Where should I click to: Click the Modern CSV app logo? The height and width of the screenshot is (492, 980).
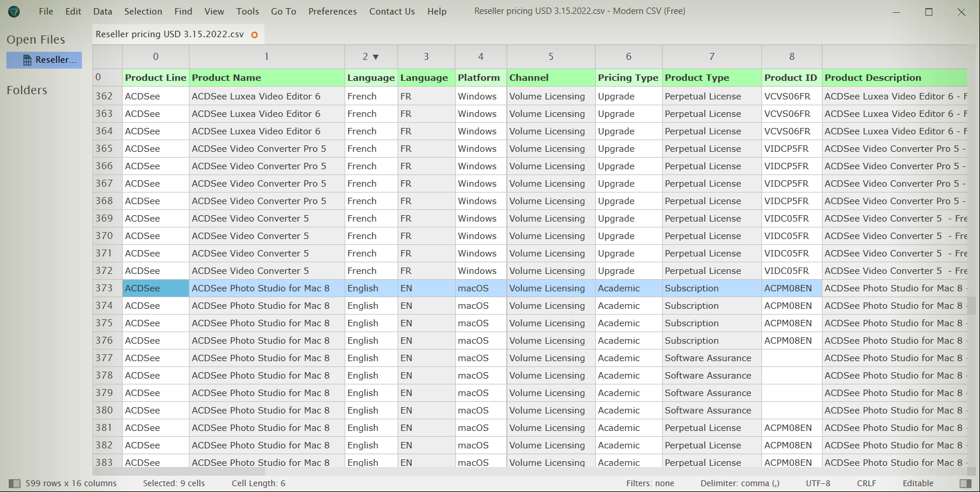coord(14,12)
